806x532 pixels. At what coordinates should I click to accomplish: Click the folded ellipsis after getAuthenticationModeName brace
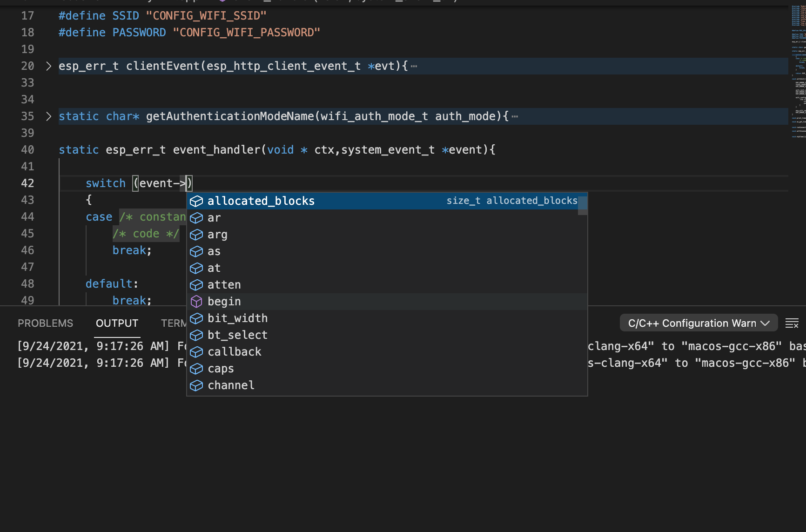click(515, 117)
